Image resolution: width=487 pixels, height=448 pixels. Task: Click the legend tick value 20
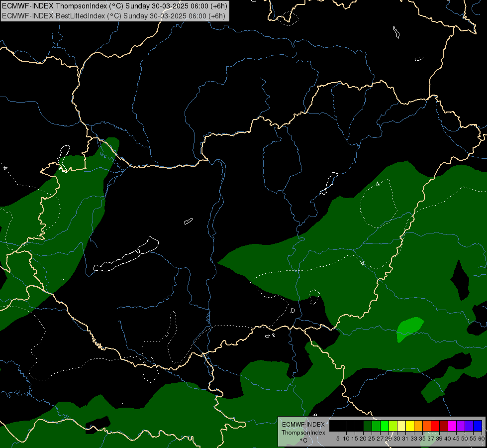click(x=363, y=439)
